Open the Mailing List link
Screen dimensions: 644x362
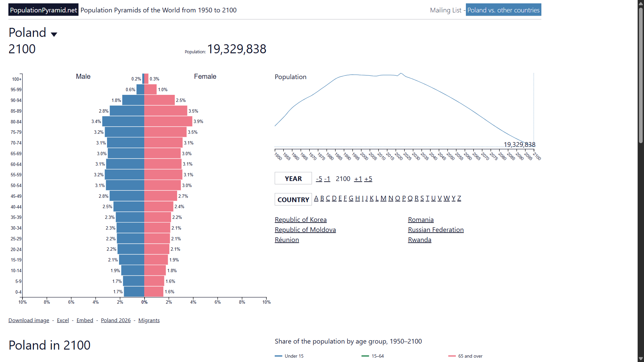click(445, 10)
